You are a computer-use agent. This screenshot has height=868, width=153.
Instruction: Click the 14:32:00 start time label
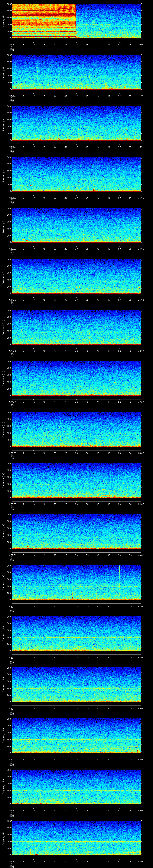pos(12,198)
